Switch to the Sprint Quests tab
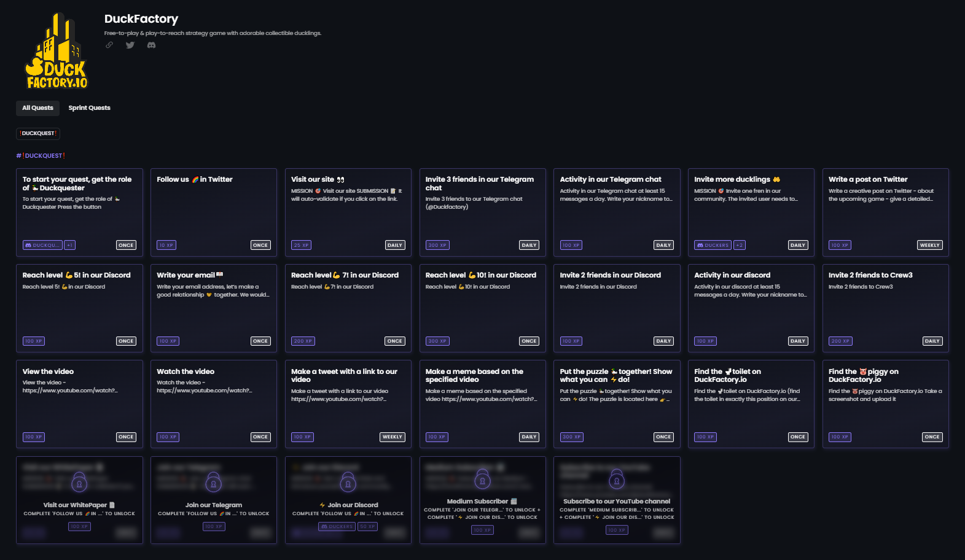 89,108
